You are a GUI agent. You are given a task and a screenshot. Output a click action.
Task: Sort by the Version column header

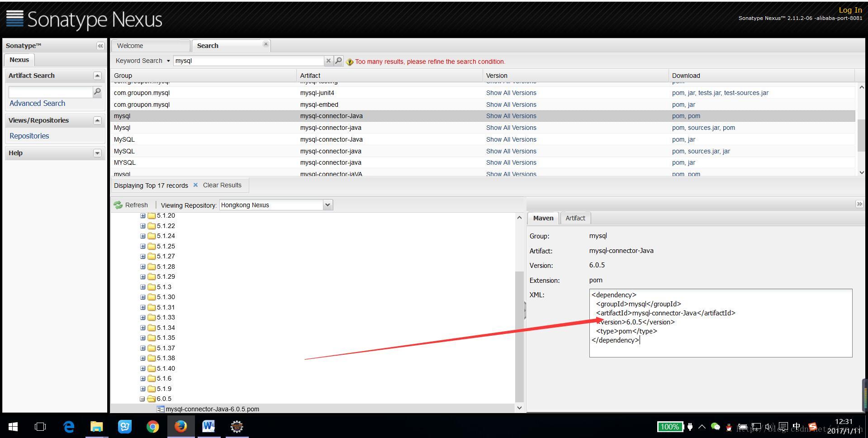tap(575, 76)
